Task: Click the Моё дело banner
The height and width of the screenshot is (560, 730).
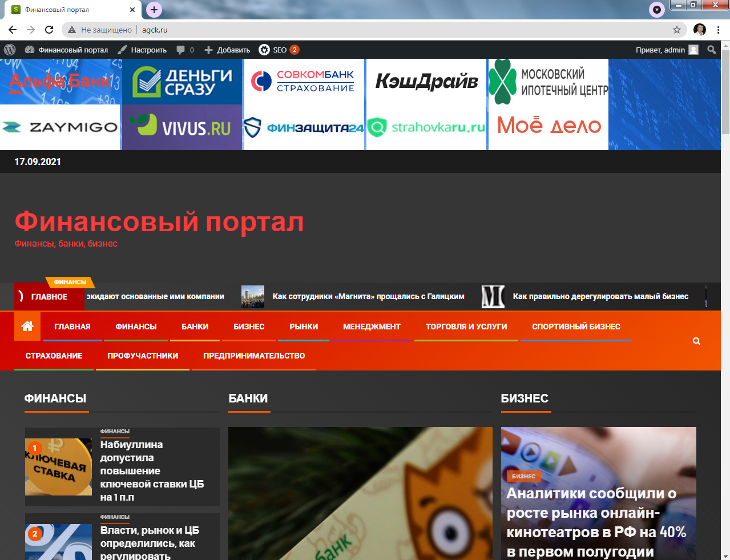Action: click(x=548, y=127)
